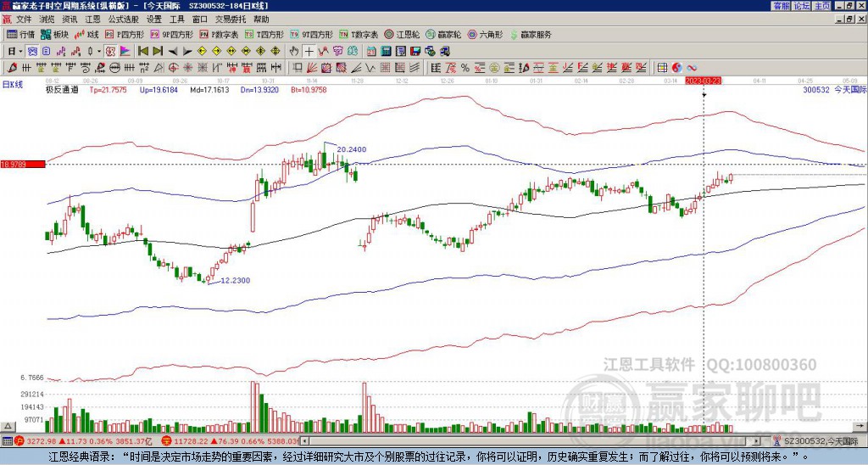Expand the 日 period dropdown
The image size is (868, 465).
tap(20, 52)
